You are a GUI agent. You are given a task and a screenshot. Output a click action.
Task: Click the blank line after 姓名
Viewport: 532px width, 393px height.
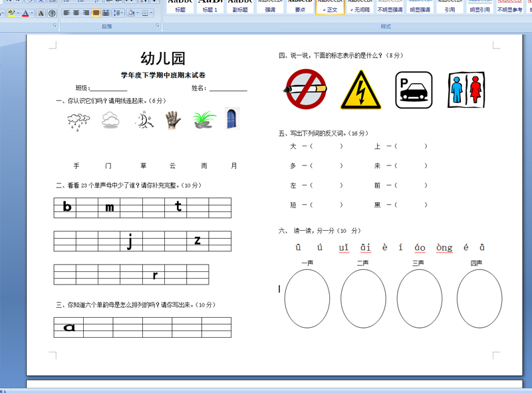[x=228, y=88]
